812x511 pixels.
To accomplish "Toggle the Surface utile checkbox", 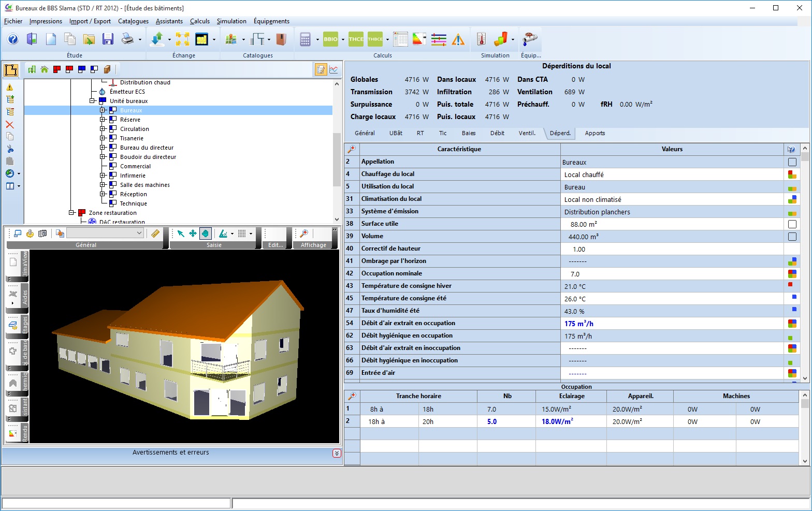I will (x=792, y=224).
